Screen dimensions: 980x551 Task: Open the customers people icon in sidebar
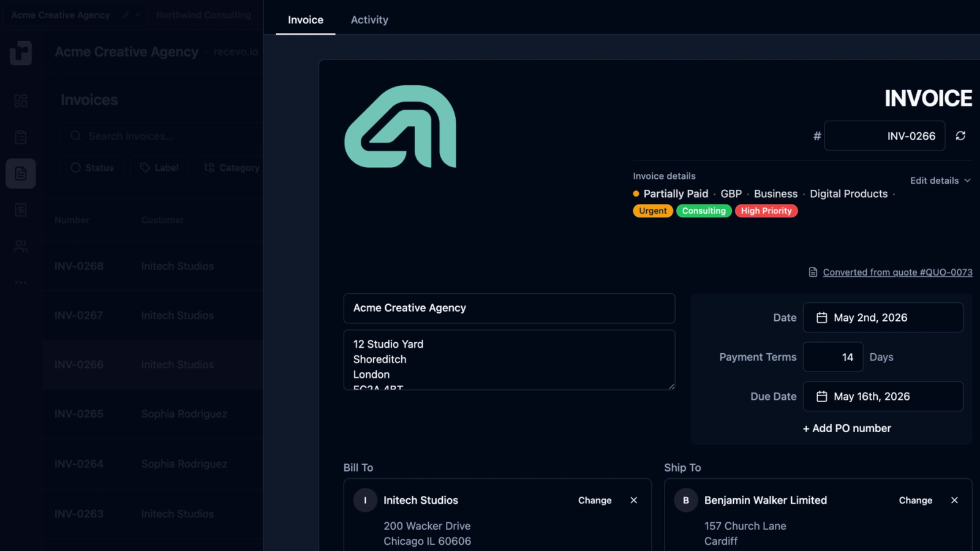click(21, 247)
